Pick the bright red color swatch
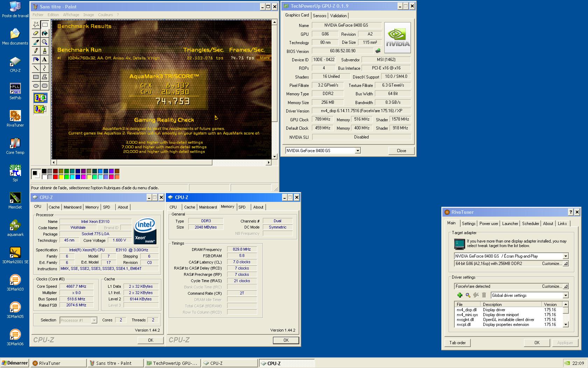The height and width of the screenshot is (368, 588). (x=55, y=177)
